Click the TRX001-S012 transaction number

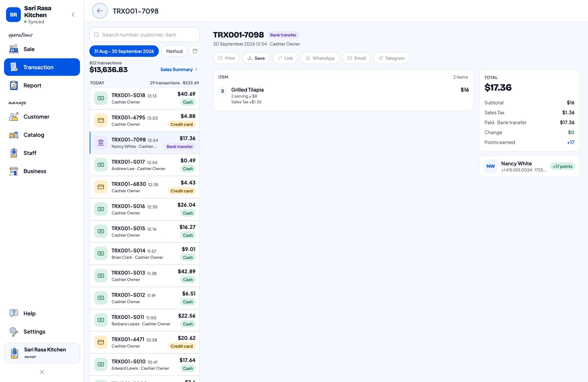[x=128, y=295]
